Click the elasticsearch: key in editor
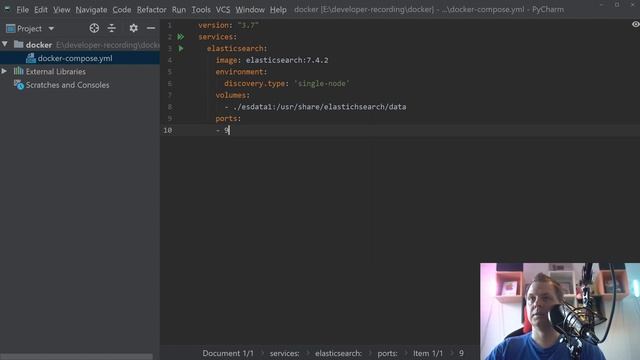640x360 pixels. [237, 48]
